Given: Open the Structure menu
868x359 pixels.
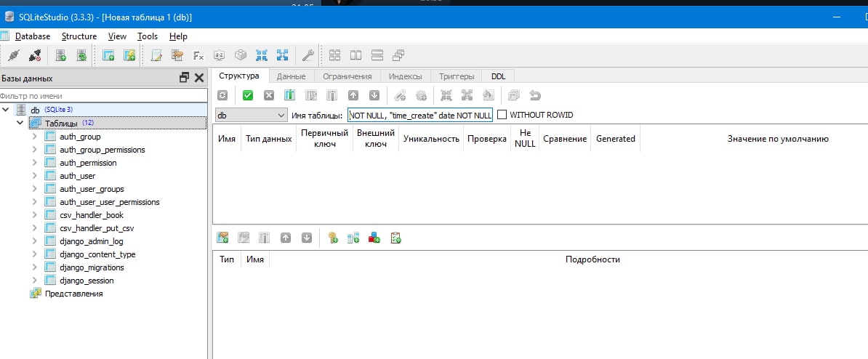Looking at the screenshot, I should (x=79, y=36).
